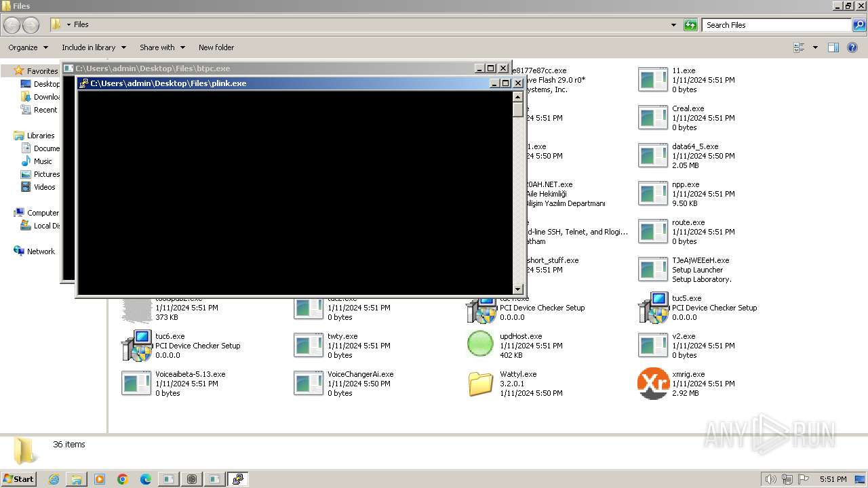Open the Organize dropdown menu
The height and width of the screenshot is (488, 868).
[28, 47]
